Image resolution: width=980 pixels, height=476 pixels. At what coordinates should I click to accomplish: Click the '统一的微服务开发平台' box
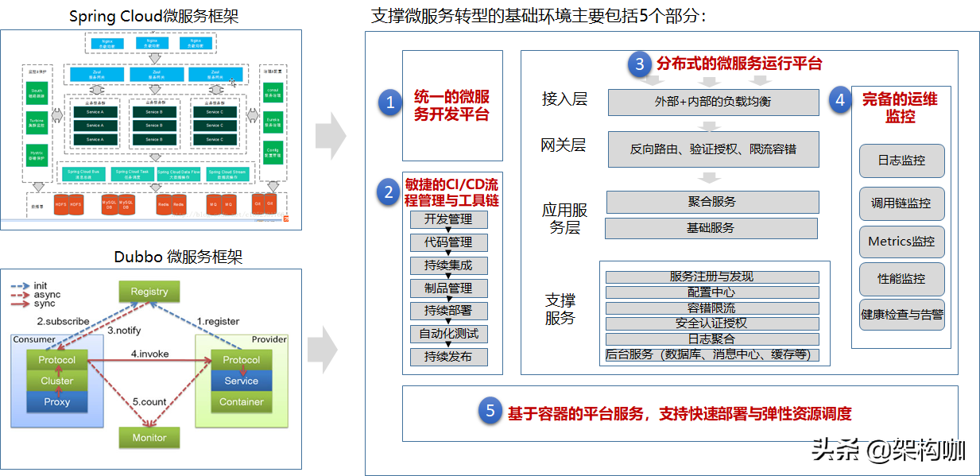tap(452, 106)
